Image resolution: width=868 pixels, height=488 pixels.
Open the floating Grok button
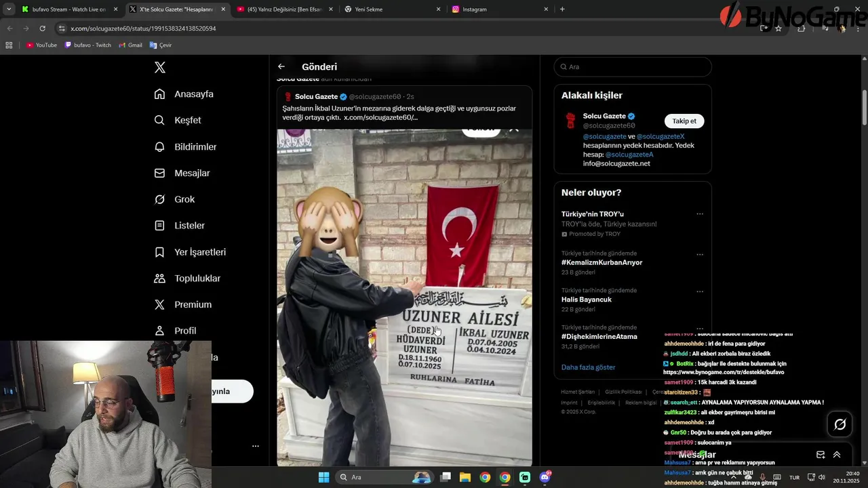click(x=840, y=424)
